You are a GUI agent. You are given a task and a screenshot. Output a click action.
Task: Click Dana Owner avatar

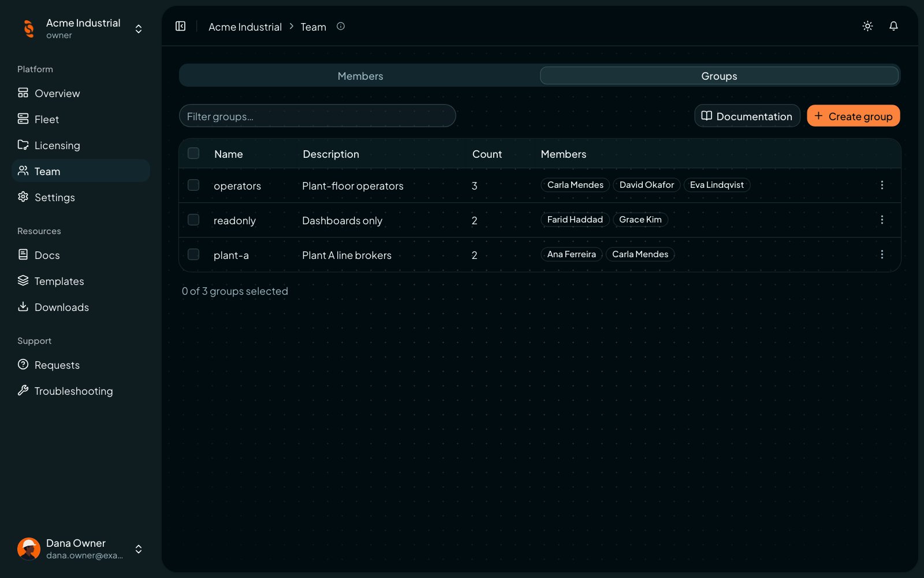coord(29,549)
